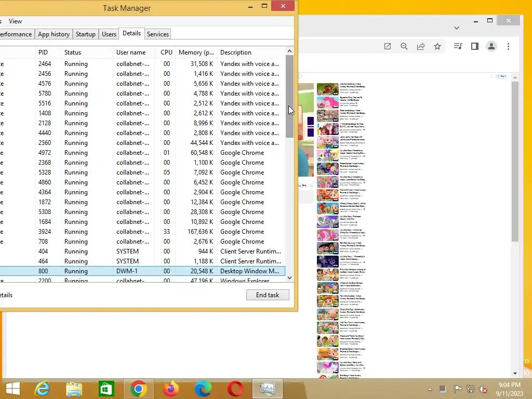Screen dimensions: 532x399
Task: Click the Task Manager scrollbar up arrow
Action: click(289, 51)
